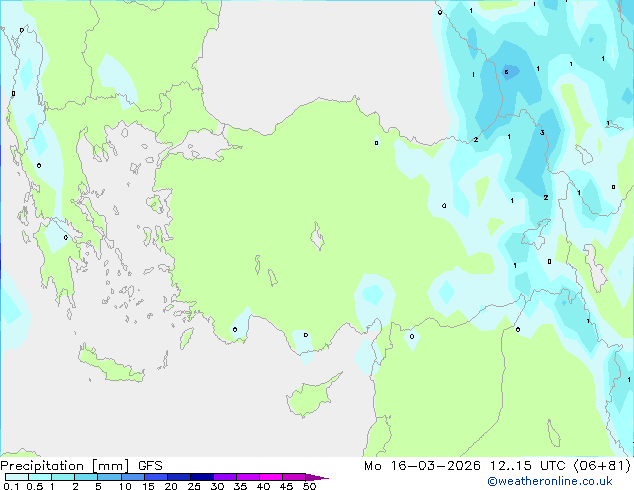Click the 10–15 mm legend color swatch
The image size is (634, 490).
coord(132,477)
